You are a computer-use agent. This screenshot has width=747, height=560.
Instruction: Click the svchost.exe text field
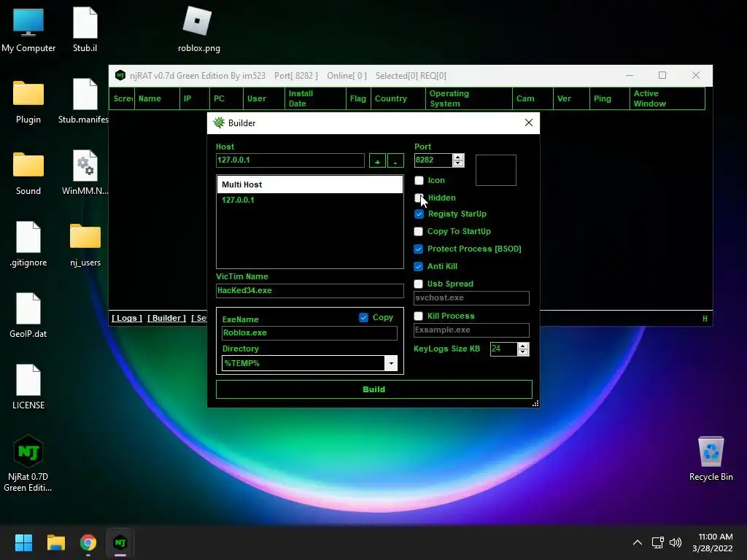(471, 298)
